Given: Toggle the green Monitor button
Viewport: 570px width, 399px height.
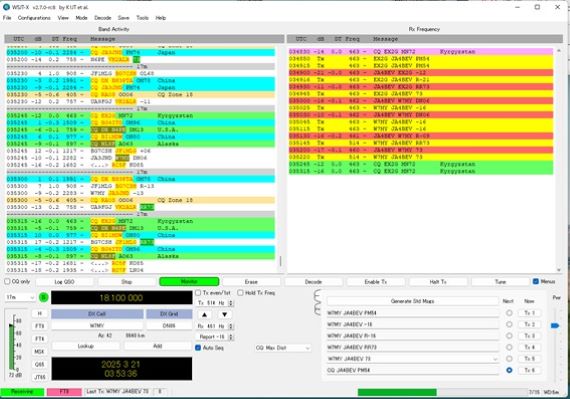Looking at the screenshot, I should [x=189, y=282].
